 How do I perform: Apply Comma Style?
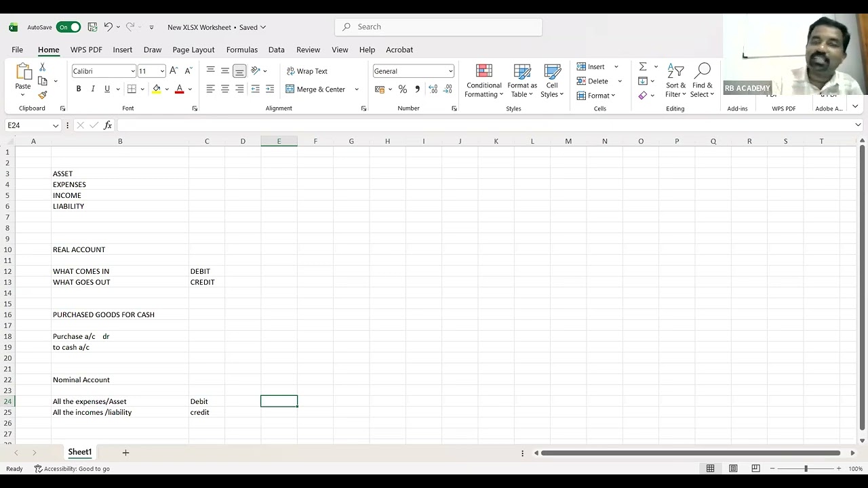(x=417, y=89)
